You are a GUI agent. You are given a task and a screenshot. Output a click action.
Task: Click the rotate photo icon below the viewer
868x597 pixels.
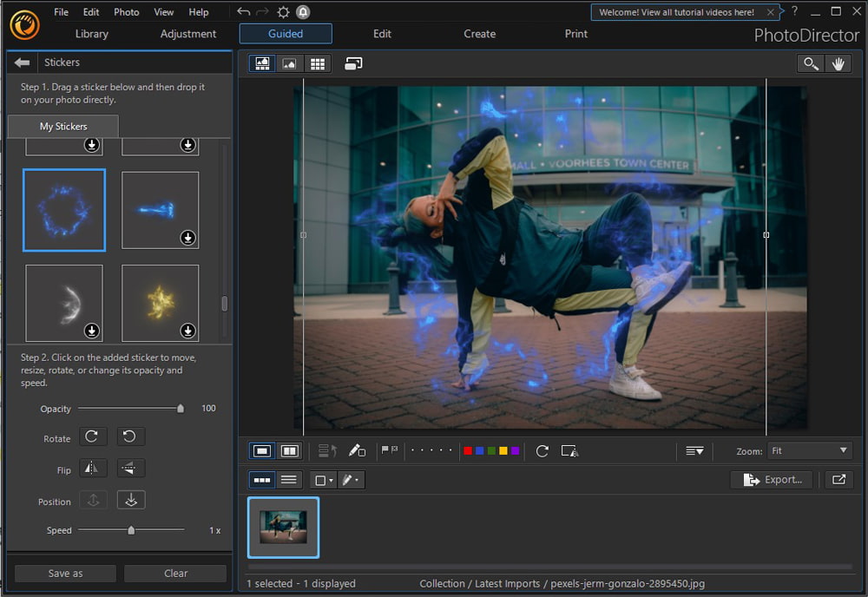541,450
